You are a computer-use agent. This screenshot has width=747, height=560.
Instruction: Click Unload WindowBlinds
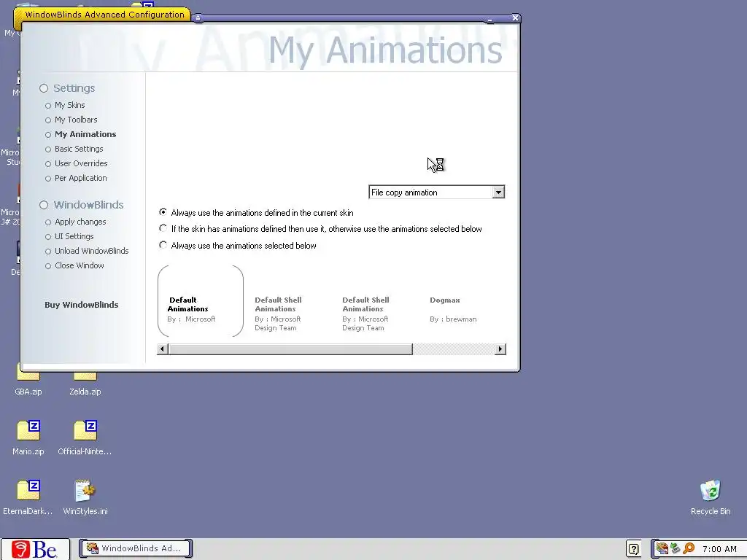[x=91, y=251]
